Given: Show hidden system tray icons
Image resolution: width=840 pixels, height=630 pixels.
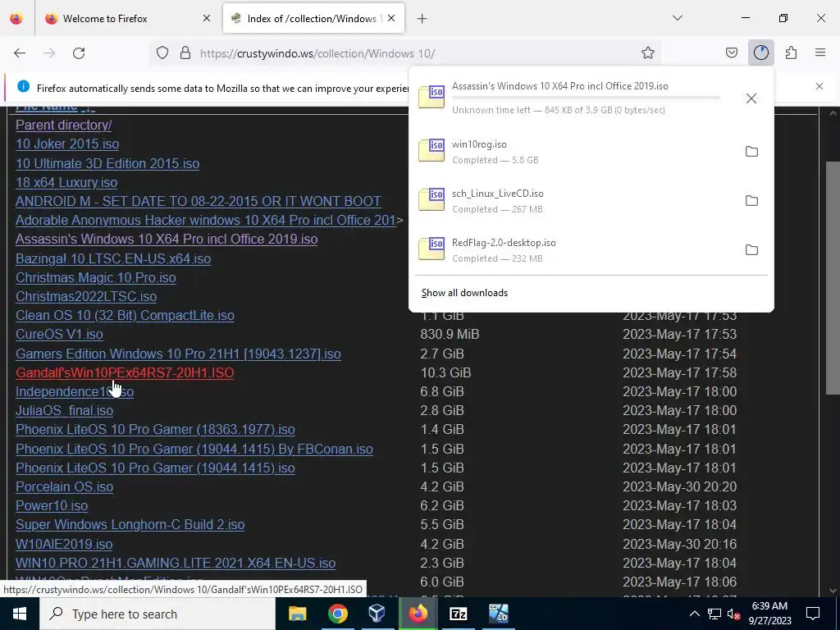Looking at the screenshot, I should tap(694, 614).
